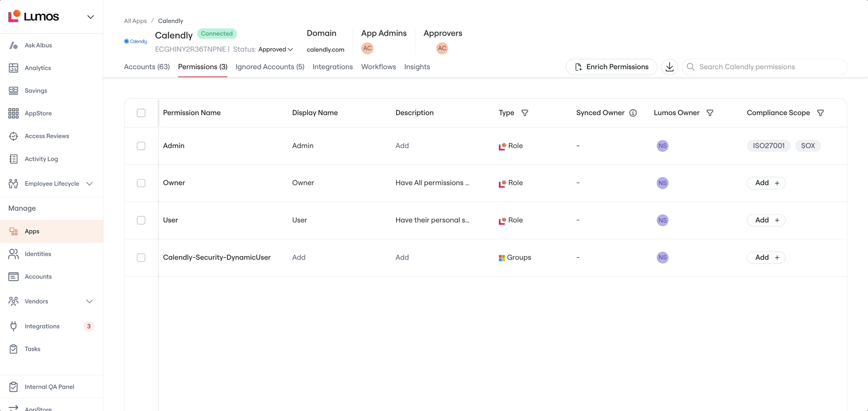Click NS owner avatar in Owner row

pos(662,183)
